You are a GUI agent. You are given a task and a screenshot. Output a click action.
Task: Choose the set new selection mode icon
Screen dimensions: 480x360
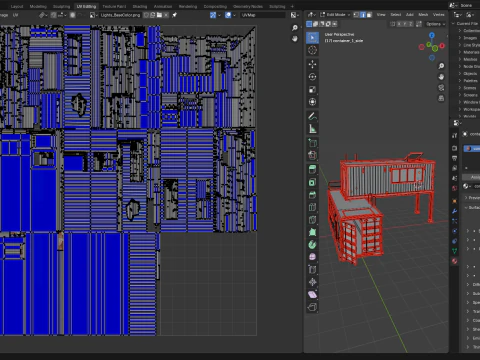click(x=309, y=24)
